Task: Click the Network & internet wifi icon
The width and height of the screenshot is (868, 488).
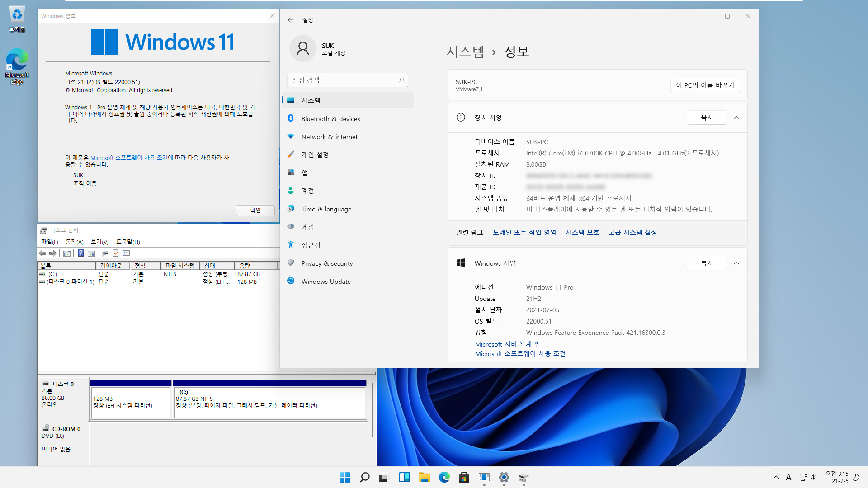Action: pyautogui.click(x=291, y=136)
